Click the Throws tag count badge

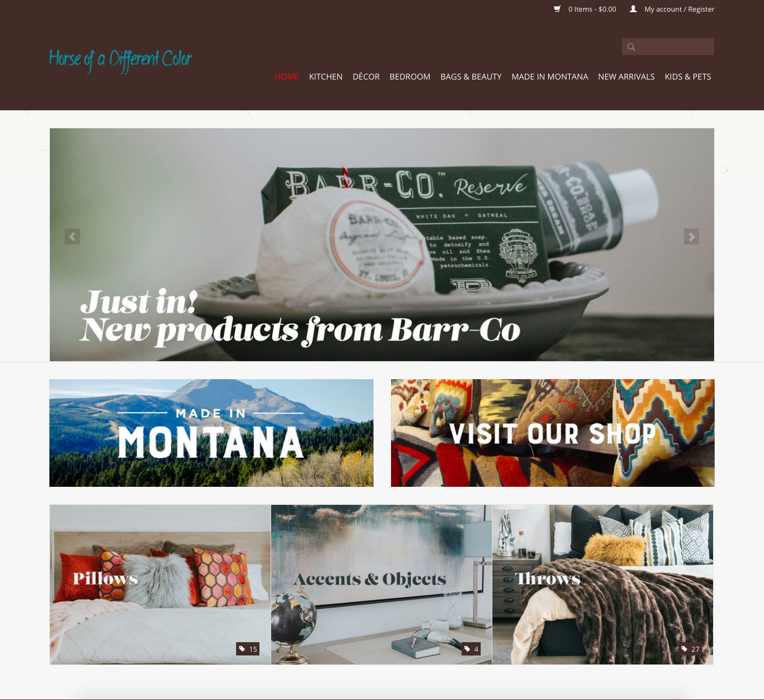click(691, 649)
